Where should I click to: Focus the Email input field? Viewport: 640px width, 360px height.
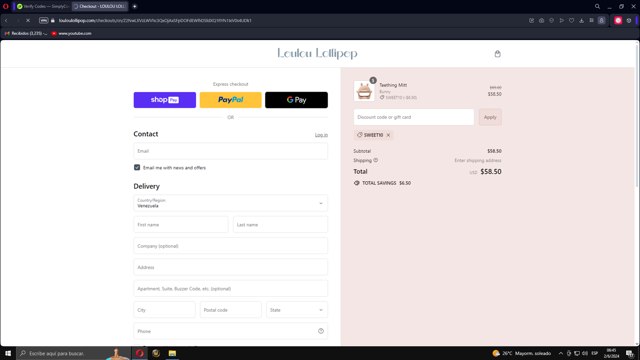click(231, 151)
